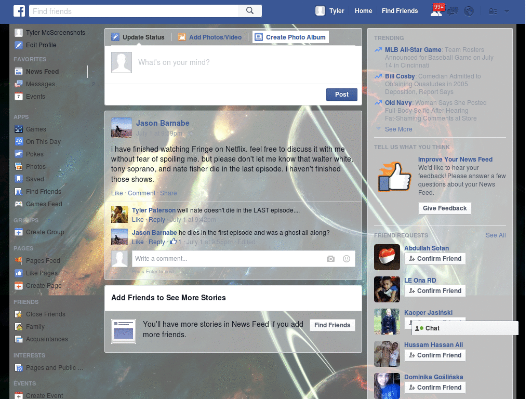Image resolution: width=532 pixels, height=399 pixels.
Task: Open the messages chat bubbles icon
Action: [453, 11]
